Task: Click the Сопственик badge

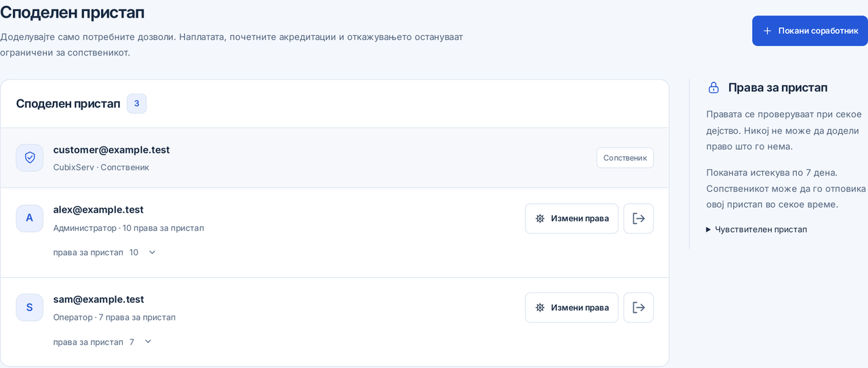Action: 625,158
